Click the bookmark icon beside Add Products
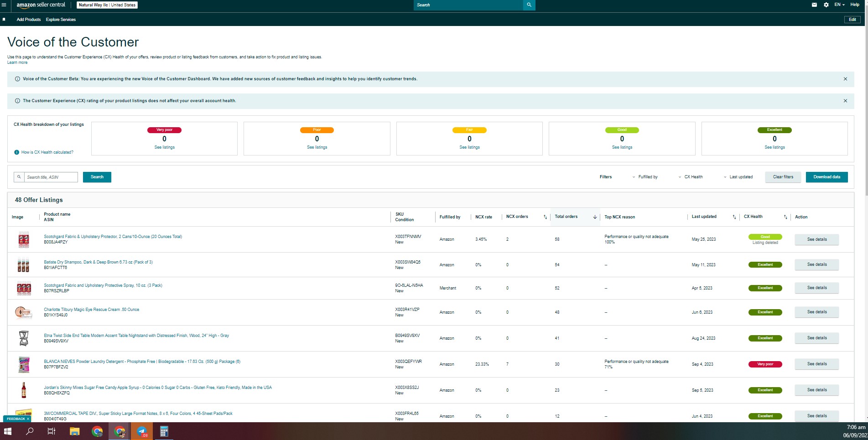The image size is (868, 440). [x=4, y=20]
